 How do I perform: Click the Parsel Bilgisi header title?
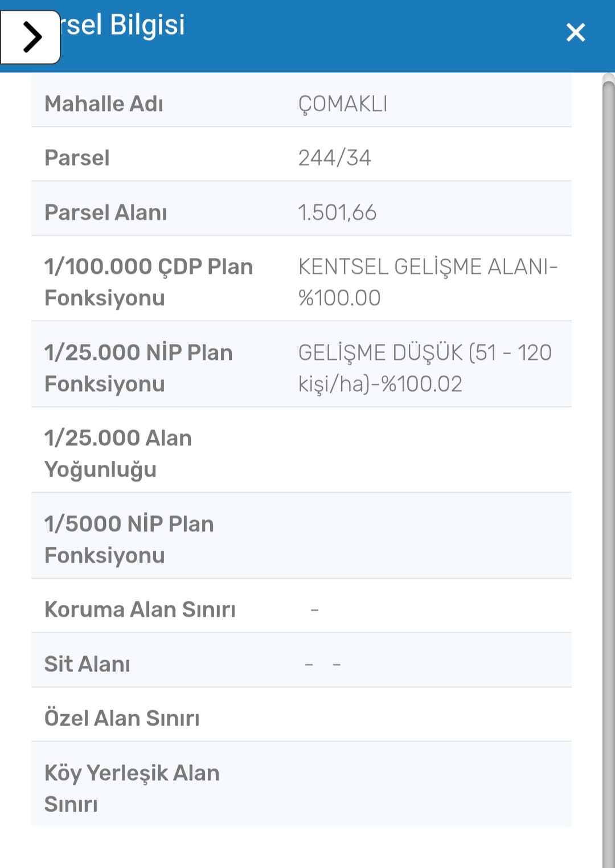(126, 25)
